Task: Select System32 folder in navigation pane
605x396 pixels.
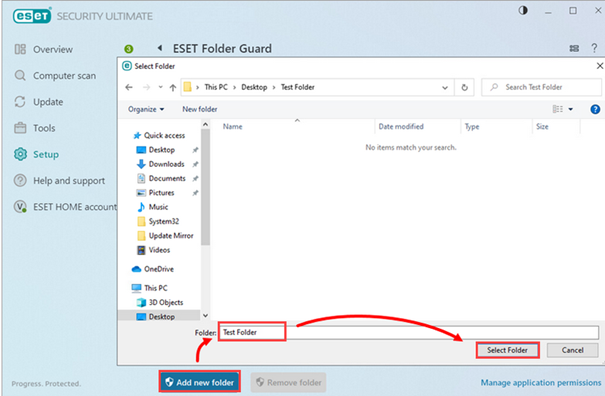Action: tap(164, 221)
